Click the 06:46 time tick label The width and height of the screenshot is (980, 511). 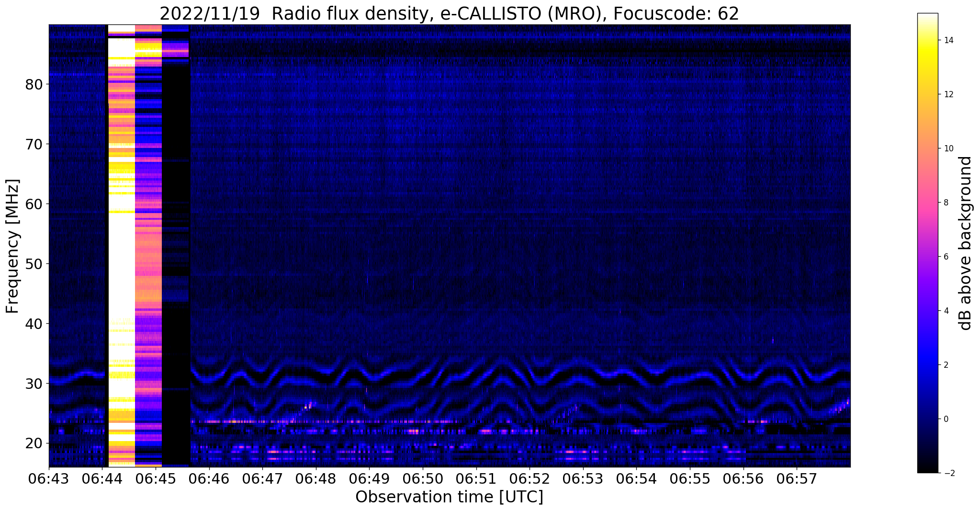point(209,478)
